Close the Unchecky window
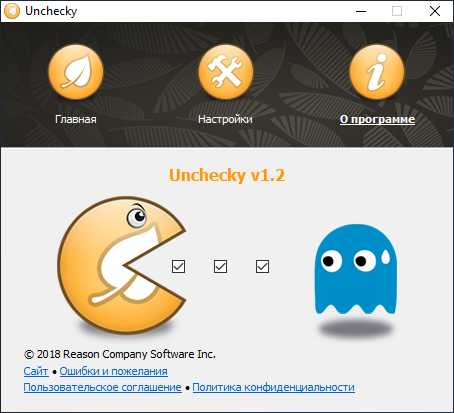The height and width of the screenshot is (413, 454). coord(435,11)
